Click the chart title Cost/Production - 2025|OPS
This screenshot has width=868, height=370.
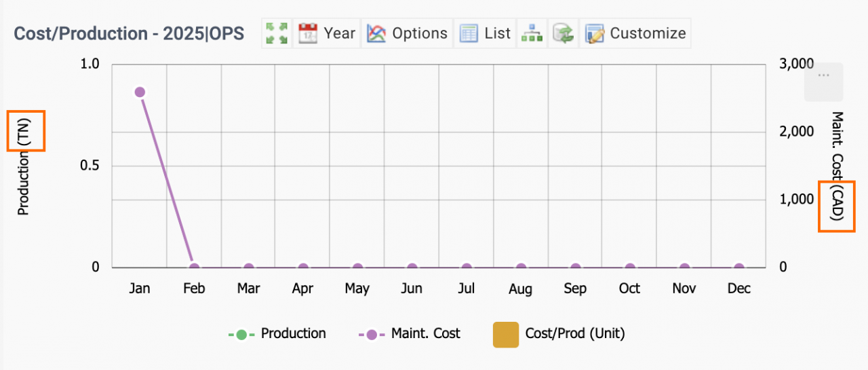pos(129,33)
